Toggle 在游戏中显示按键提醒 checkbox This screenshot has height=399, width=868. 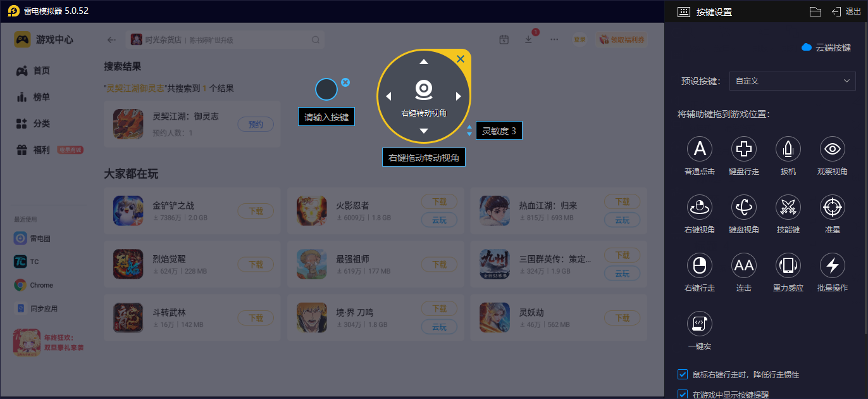pyautogui.click(x=683, y=395)
